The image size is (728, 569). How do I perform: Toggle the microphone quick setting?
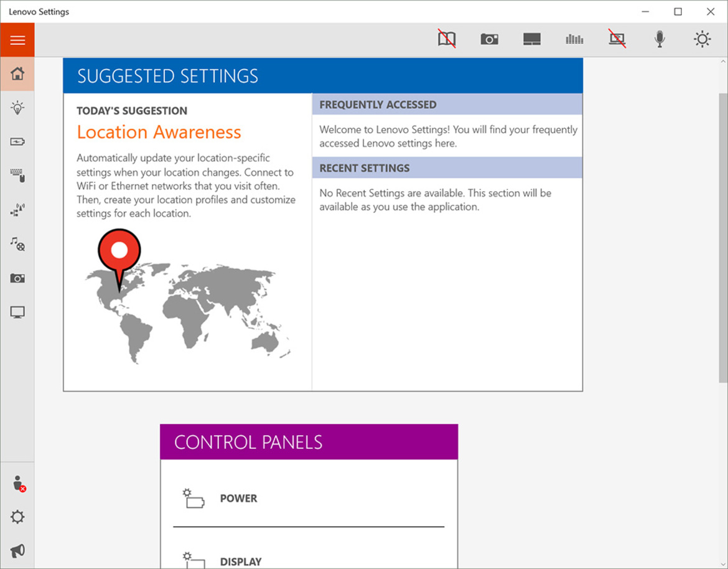tap(660, 39)
